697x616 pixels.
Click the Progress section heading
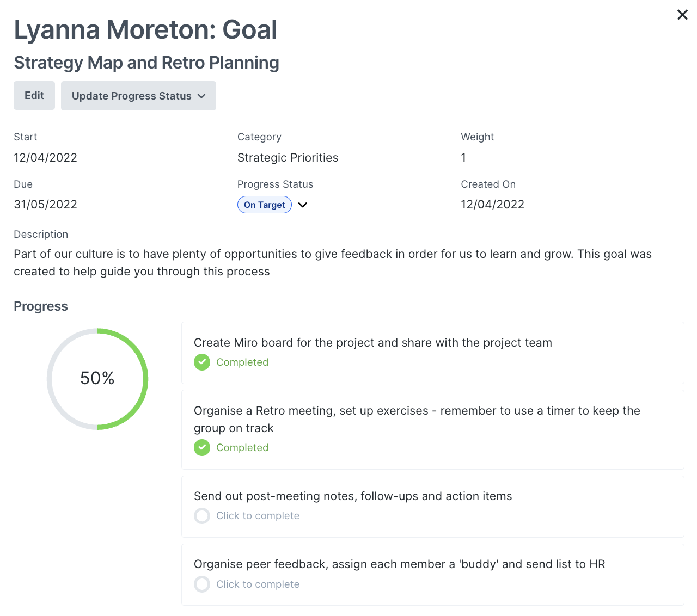(40, 306)
